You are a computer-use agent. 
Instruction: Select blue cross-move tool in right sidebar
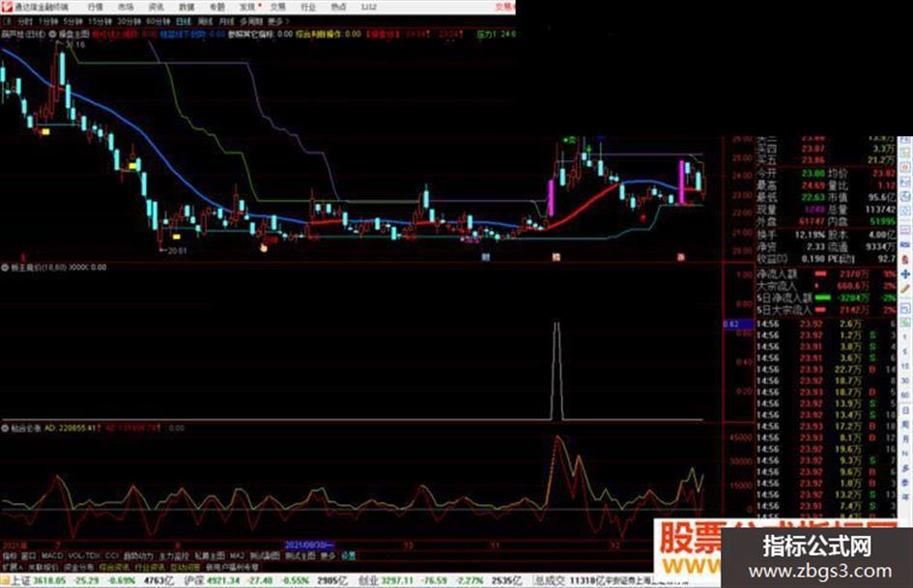click(905, 273)
